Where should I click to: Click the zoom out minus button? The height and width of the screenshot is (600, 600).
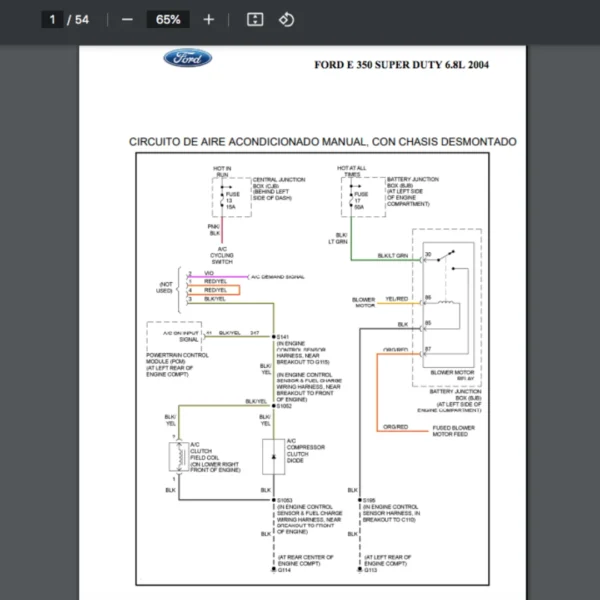click(127, 20)
